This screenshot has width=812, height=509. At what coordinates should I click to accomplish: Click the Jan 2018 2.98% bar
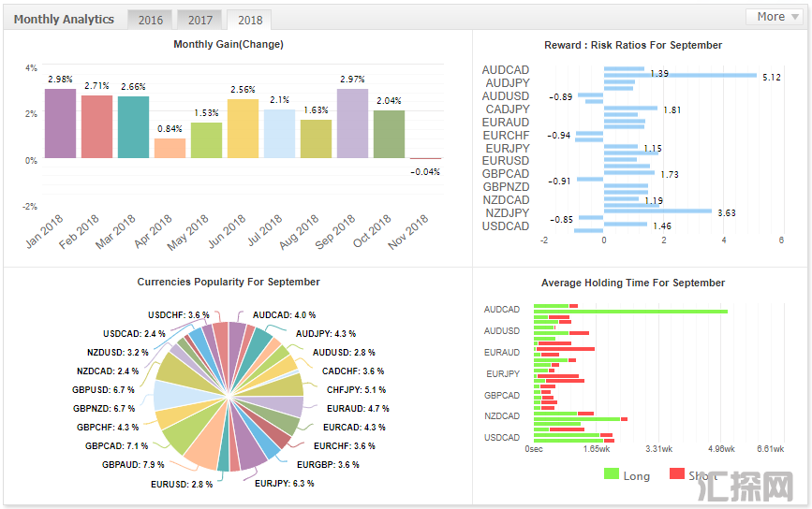(60, 124)
